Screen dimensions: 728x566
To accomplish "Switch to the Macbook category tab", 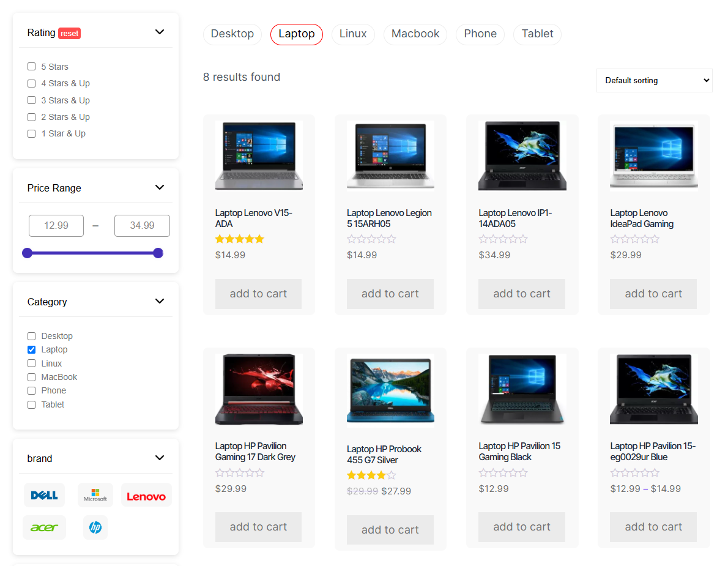I will (x=415, y=34).
